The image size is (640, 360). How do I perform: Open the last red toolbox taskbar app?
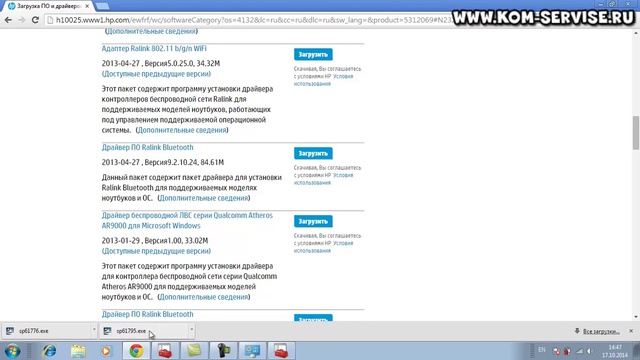pyautogui.click(x=281, y=351)
